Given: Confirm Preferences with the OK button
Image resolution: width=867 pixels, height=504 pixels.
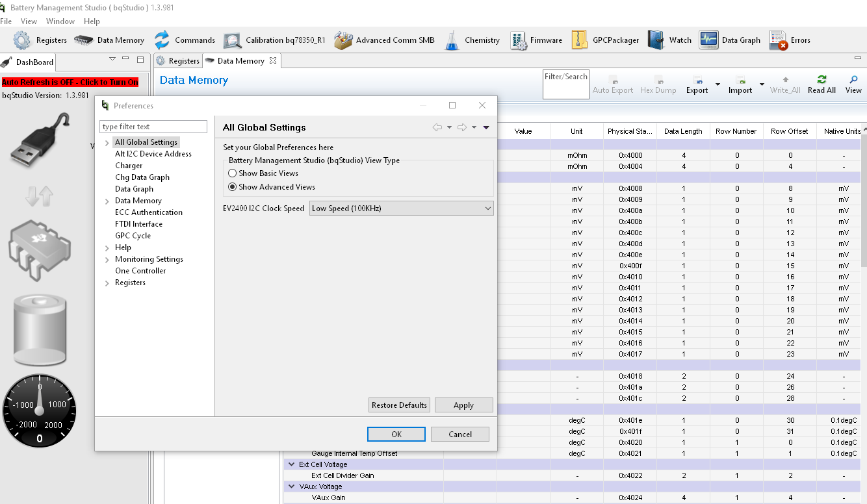Looking at the screenshot, I should coord(396,434).
